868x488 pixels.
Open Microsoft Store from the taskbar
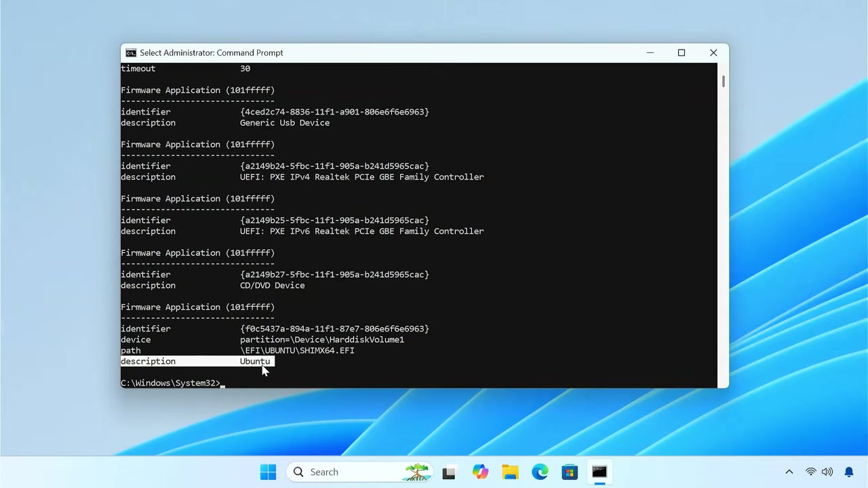(x=570, y=472)
